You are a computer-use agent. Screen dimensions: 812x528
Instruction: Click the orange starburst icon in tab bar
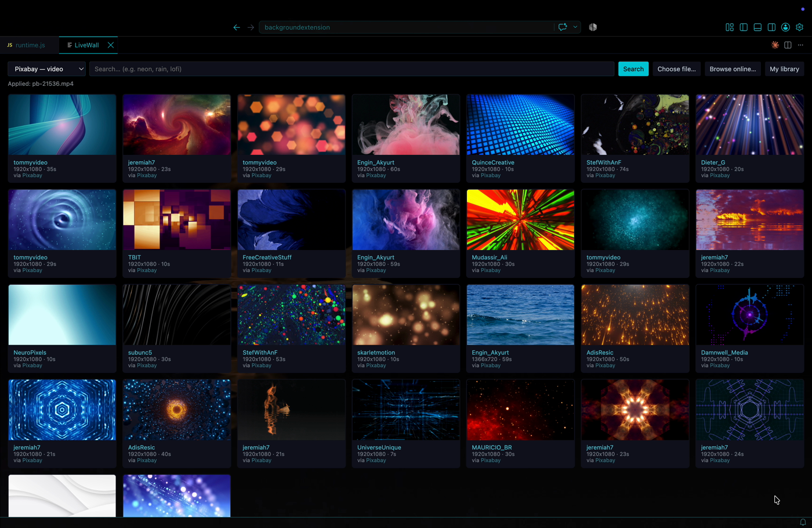(775, 45)
